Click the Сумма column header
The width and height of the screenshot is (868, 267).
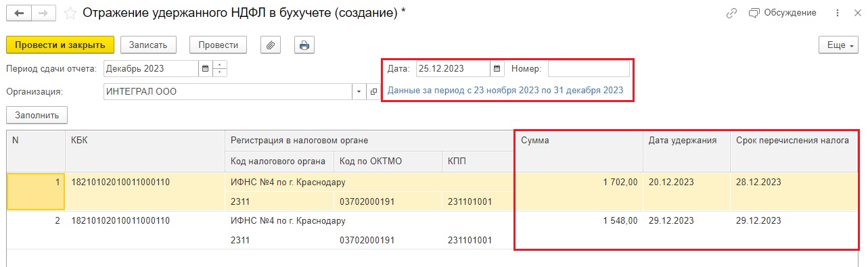tap(578, 151)
